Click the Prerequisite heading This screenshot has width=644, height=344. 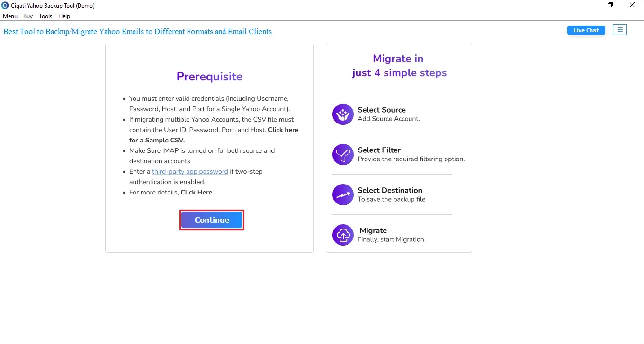(x=209, y=77)
